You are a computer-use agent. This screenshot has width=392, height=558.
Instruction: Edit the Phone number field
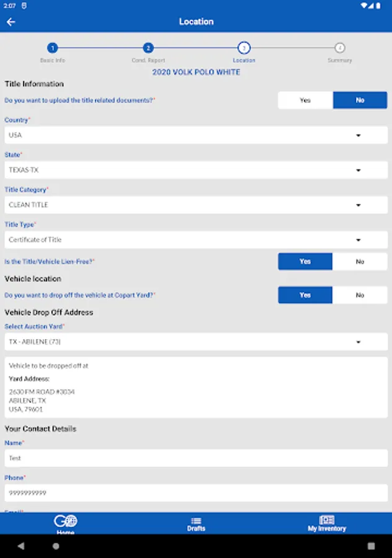click(x=196, y=493)
